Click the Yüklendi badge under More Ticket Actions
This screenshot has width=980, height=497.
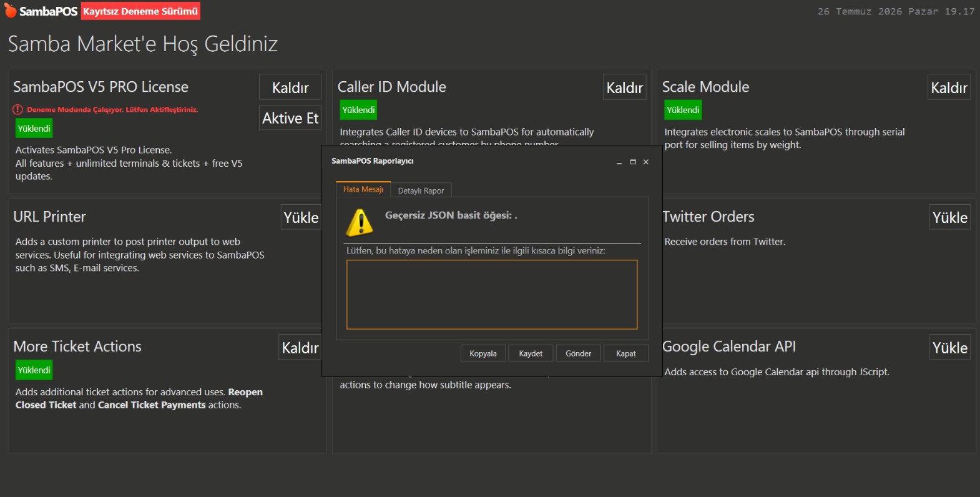click(x=34, y=370)
